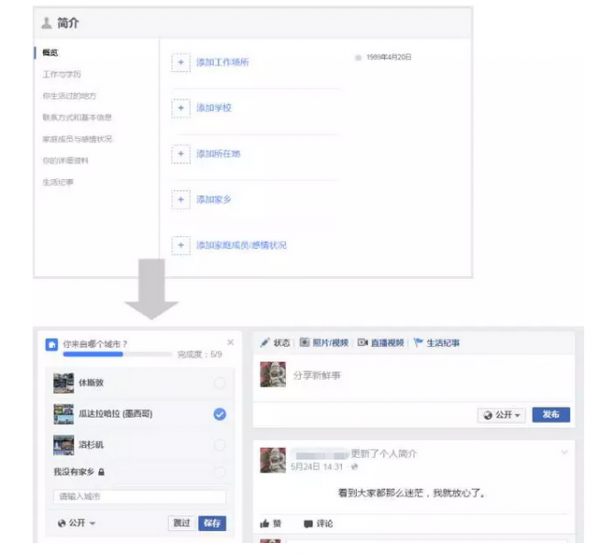
Task: Click the plus icon beside 添加学校
Action: tap(181, 108)
